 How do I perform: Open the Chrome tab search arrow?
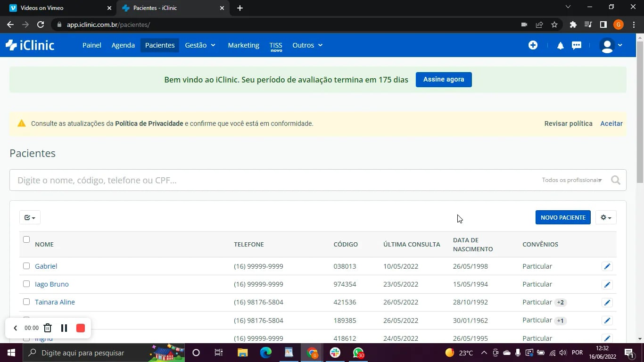click(x=568, y=7)
